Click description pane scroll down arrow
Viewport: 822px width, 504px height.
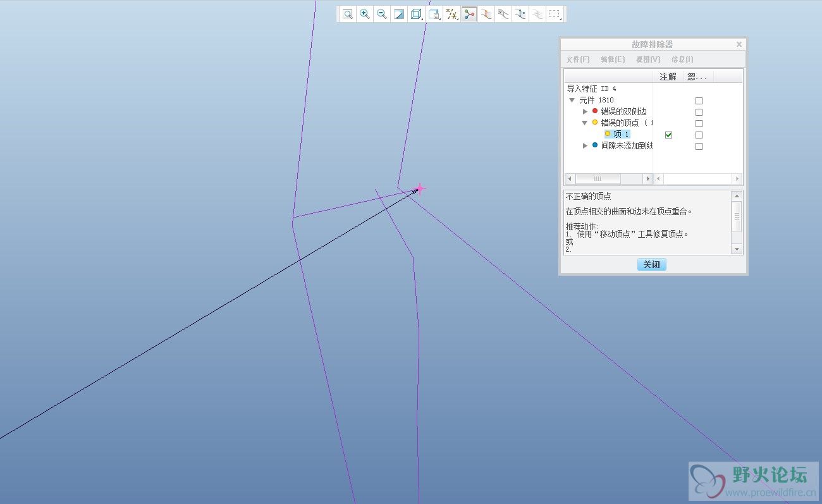click(737, 249)
